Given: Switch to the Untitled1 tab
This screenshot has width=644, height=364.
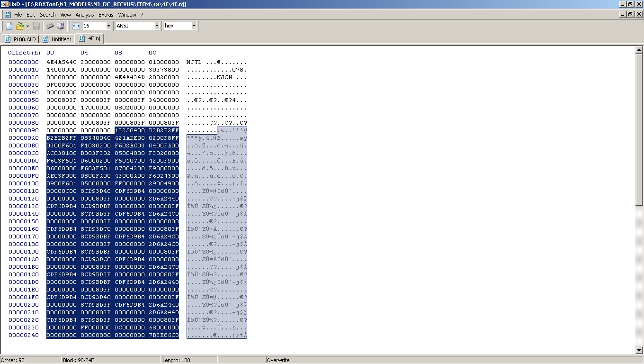Looking at the screenshot, I should pyautogui.click(x=57, y=39).
